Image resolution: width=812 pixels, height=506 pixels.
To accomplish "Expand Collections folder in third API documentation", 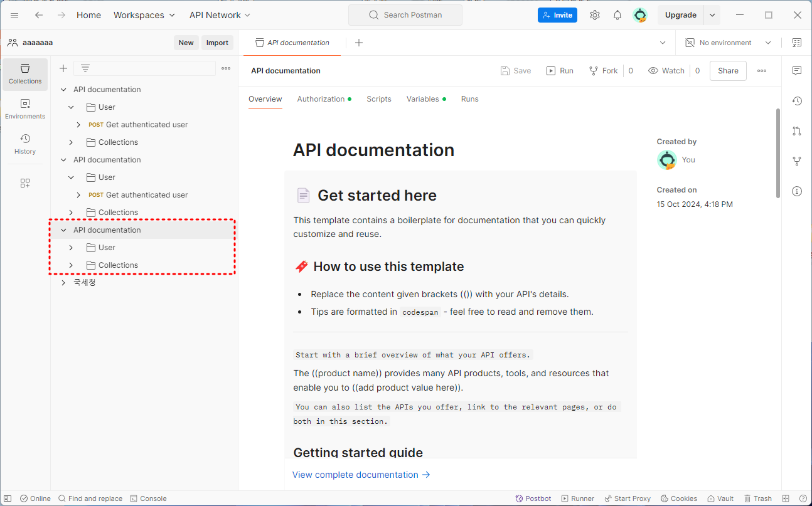I will pos(71,265).
